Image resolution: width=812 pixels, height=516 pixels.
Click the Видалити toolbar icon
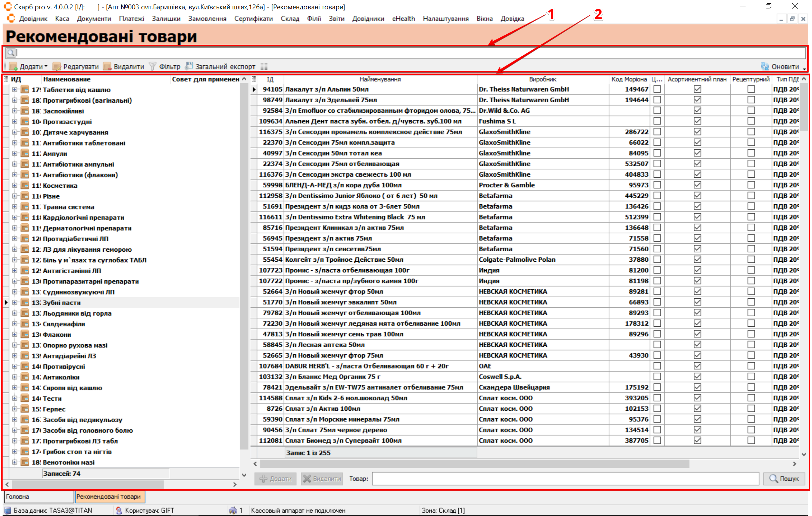coord(107,66)
